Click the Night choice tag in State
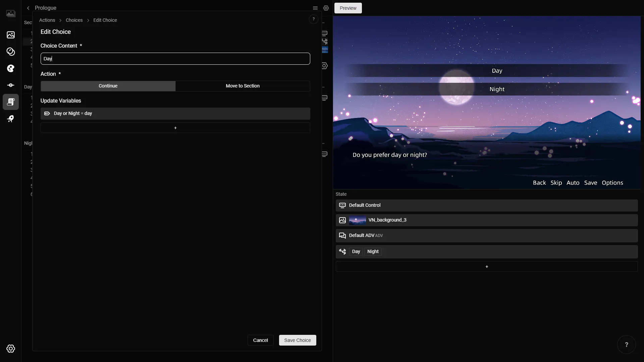644x362 pixels. click(x=373, y=251)
